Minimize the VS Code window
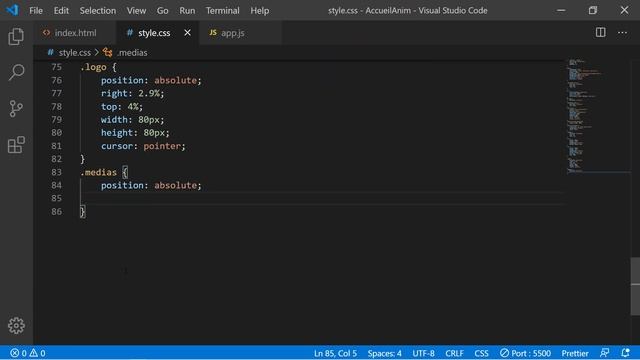640x360 pixels. pyautogui.click(x=561, y=10)
